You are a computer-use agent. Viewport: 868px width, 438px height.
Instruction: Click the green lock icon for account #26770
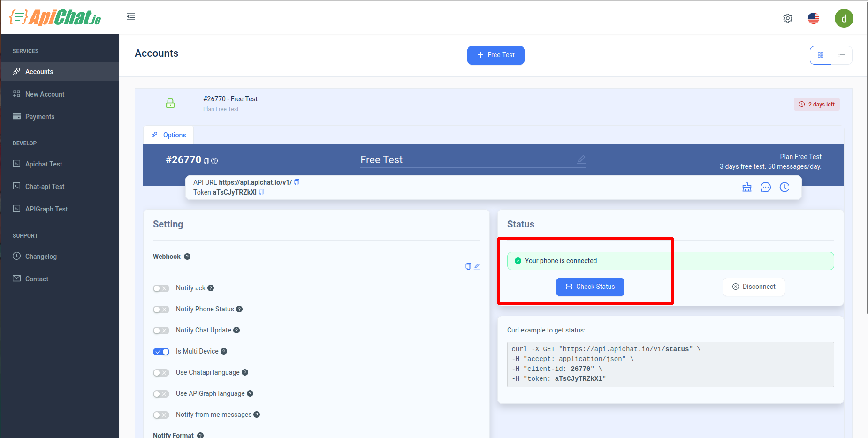(170, 103)
